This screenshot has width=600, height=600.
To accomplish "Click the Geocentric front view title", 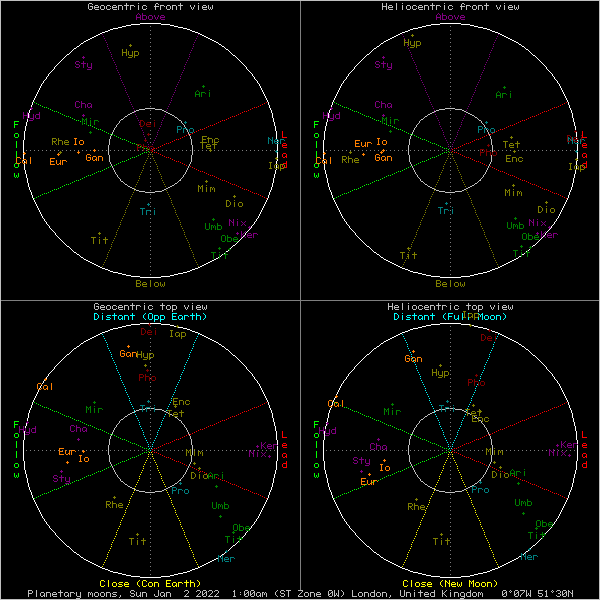I will tap(150, 7).
